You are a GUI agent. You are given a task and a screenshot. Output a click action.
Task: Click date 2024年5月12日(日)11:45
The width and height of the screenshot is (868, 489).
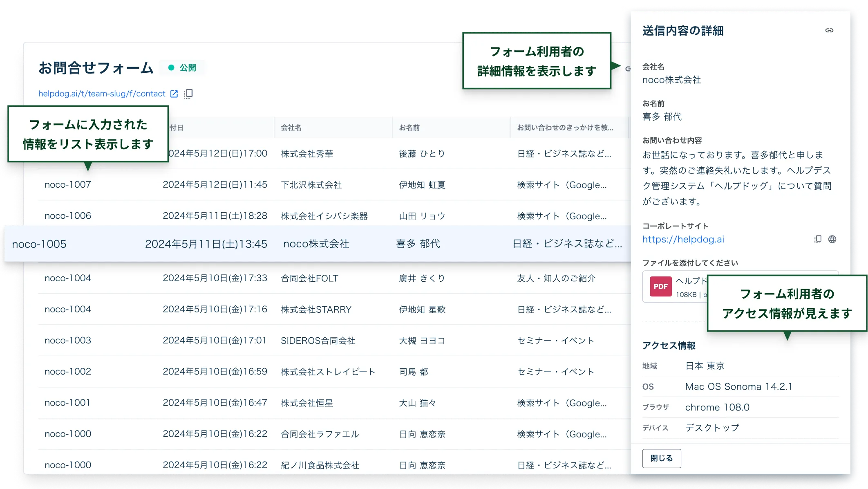pyautogui.click(x=215, y=185)
